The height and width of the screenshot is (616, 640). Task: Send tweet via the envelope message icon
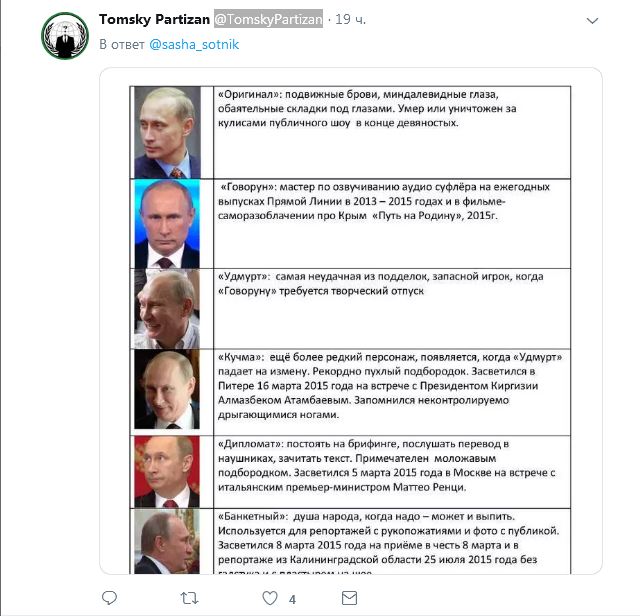coord(348,598)
